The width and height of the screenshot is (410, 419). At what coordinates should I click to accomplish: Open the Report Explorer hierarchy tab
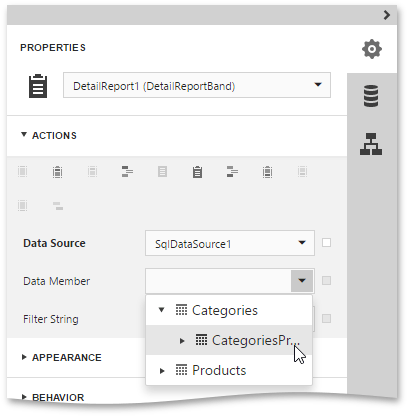[371, 144]
